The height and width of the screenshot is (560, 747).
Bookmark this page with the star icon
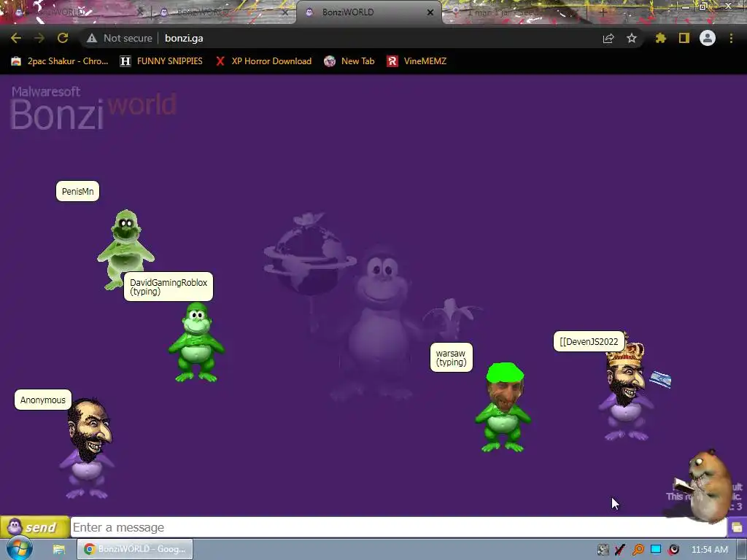632,38
